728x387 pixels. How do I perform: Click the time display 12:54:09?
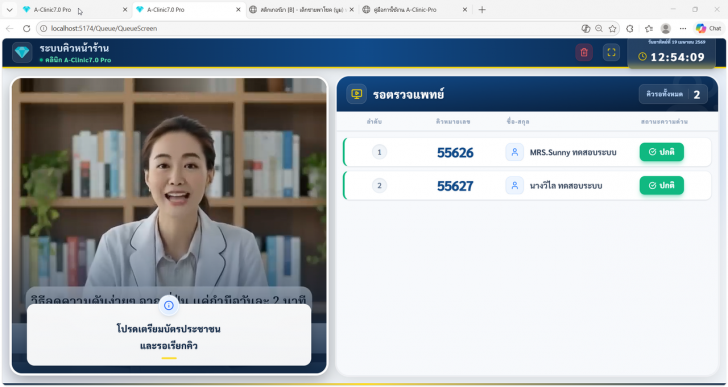(x=677, y=57)
